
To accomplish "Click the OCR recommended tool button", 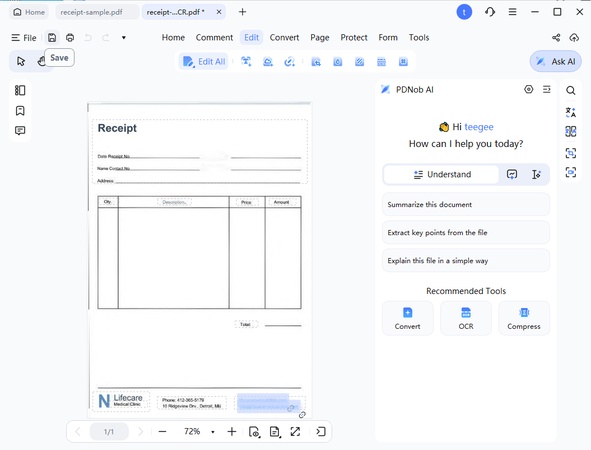I will [x=466, y=318].
